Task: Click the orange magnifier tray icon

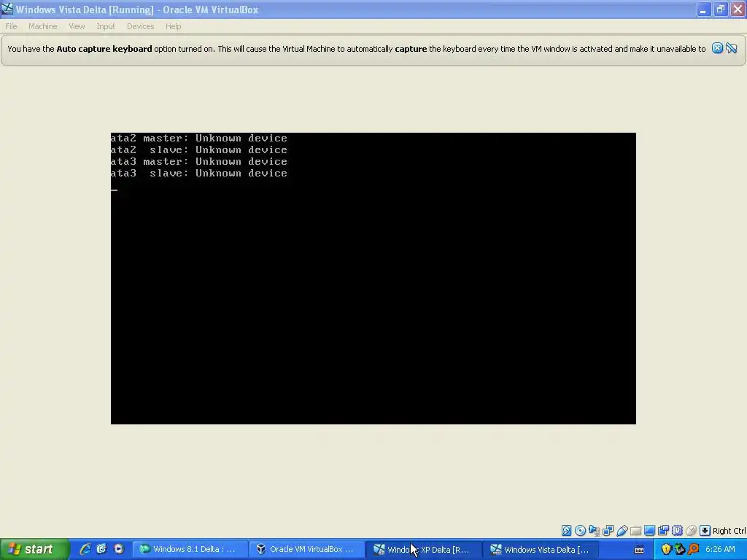Action: click(x=694, y=550)
